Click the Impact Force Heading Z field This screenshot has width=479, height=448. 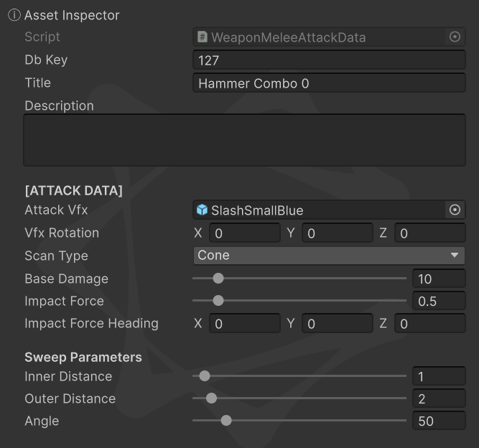pyautogui.click(x=429, y=324)
